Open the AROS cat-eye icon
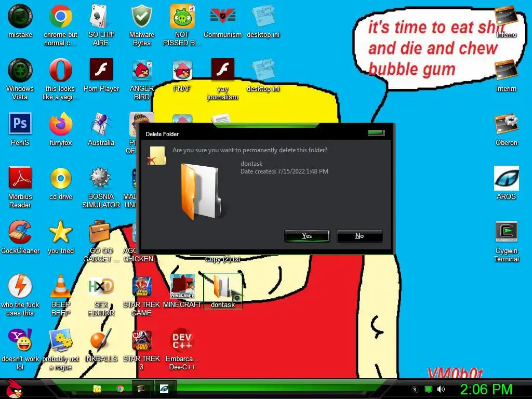Viewport: 532px width, 399px height. pos(506,183)
